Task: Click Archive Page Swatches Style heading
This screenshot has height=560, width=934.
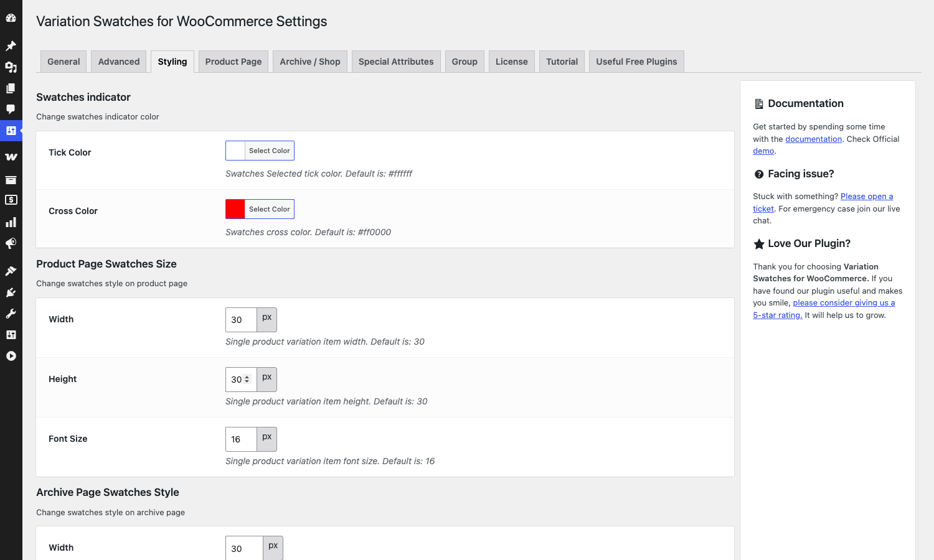Action: point(108,492)
